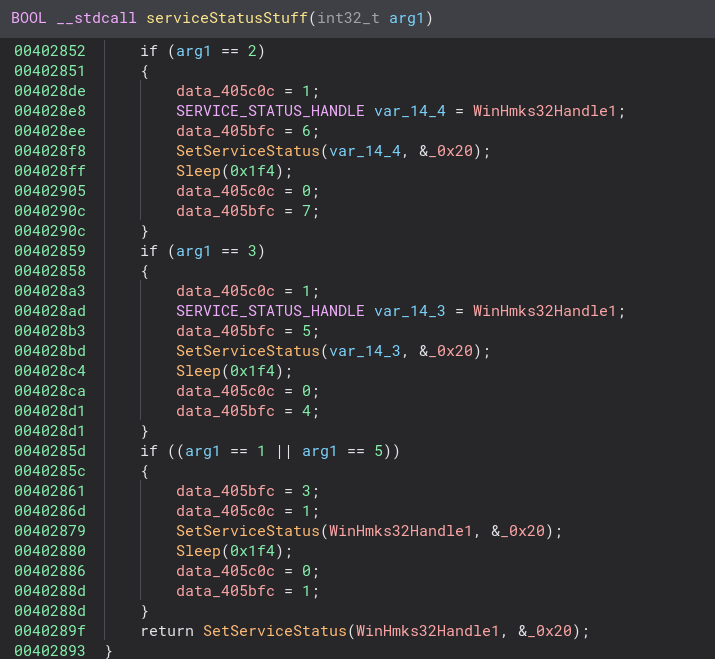Image resolution: width=715 pixels, height=659 pixels.
Task: Click the Sleep call at address 00402880
Action: [x=197, y=551]
